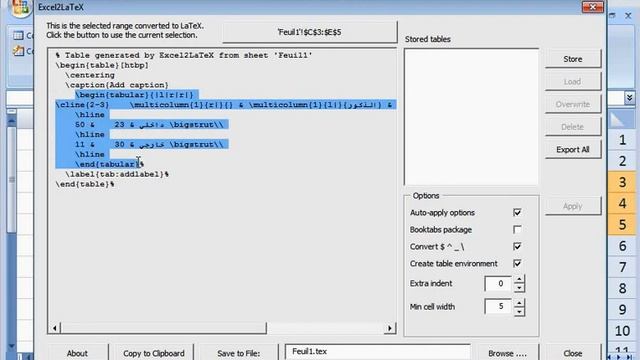Select Excel row header 6
640x360 pixels.
click(622, 246)
